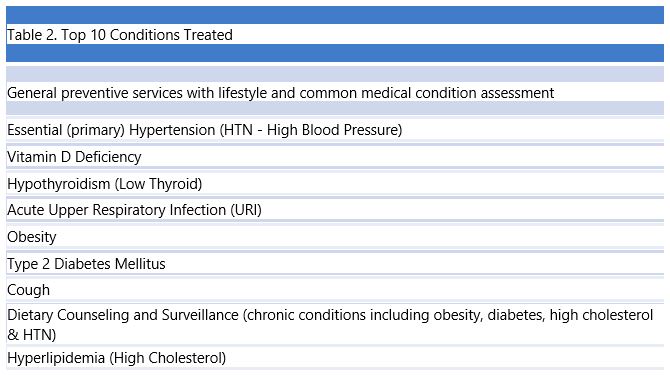Select Acute Upper Respiratory Infection row

(335, 210)
